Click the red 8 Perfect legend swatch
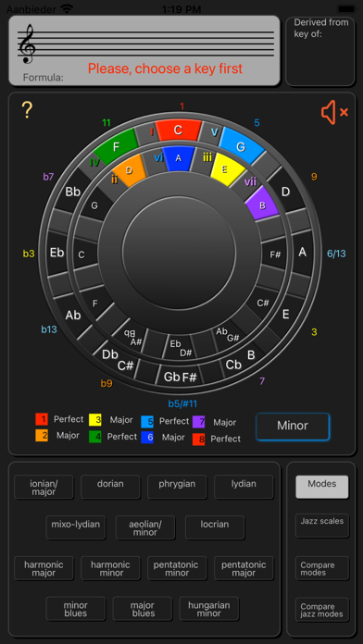 [x=198, y=440]
